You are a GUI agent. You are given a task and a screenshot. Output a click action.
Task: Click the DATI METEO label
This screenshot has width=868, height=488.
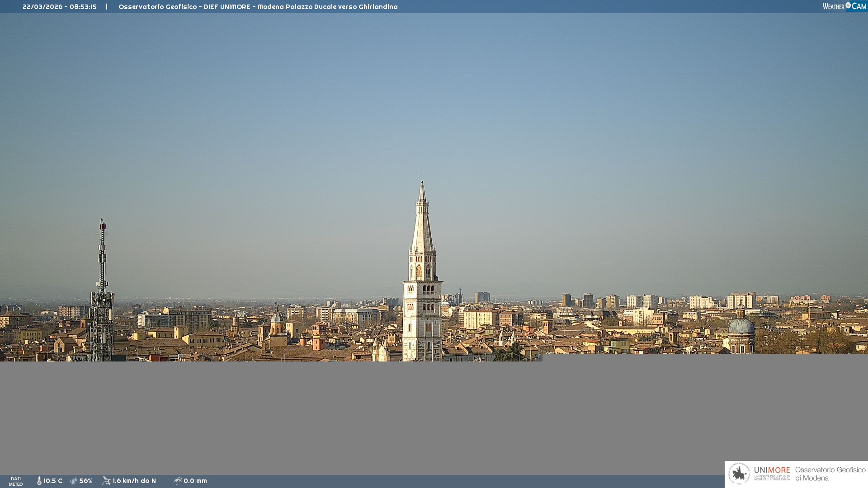click(x=16, y=481)
